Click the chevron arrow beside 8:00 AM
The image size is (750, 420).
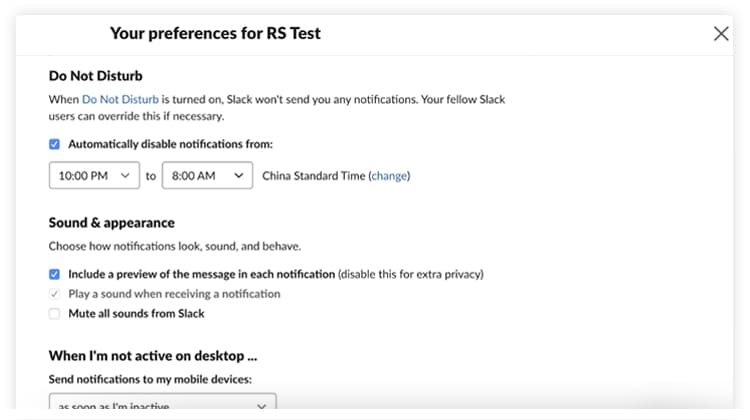[239, 176]
